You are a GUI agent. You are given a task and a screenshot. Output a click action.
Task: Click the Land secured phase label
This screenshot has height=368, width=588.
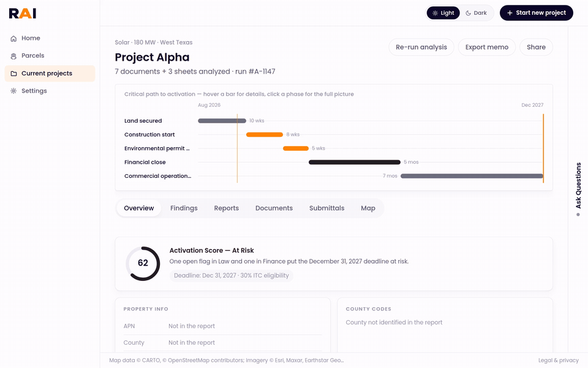pyautogui.click(x=143, y=121)
